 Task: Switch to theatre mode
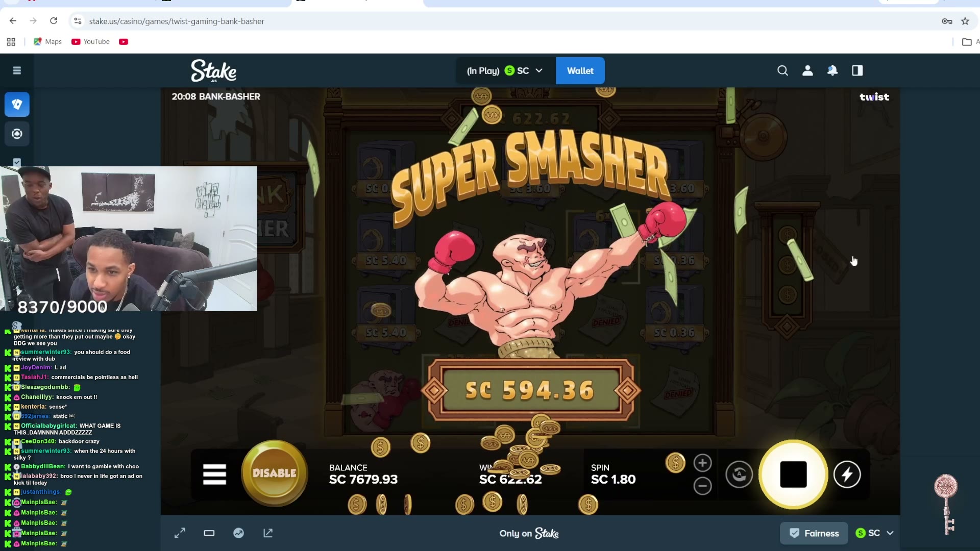209,533
